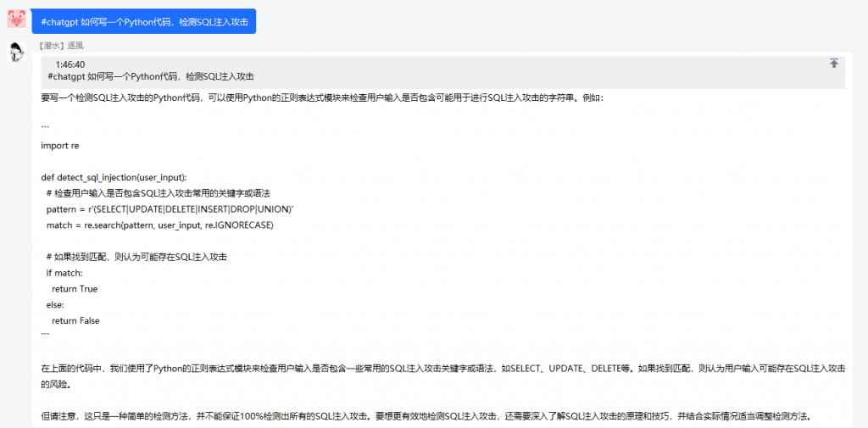Click the 'def detect_sql_injection(user_input):' line
This screenshot has width=868, height=428.
[114, 177]
